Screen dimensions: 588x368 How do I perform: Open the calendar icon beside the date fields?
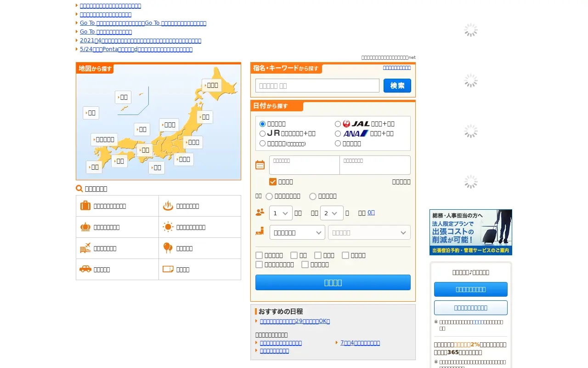click(x=260, y=165)
